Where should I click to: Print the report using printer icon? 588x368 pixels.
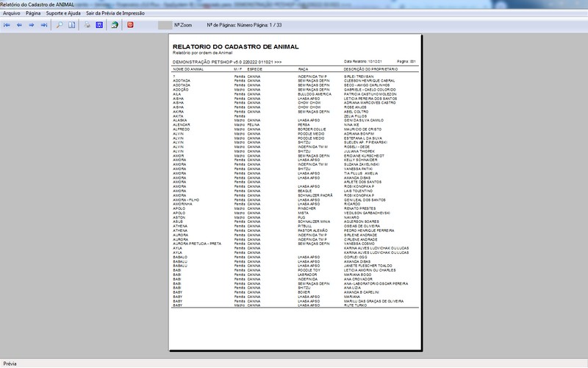point(87,25)
